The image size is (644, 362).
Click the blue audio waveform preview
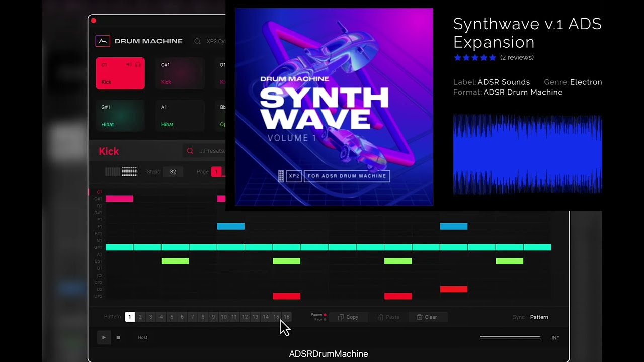(x=528, y=154)
